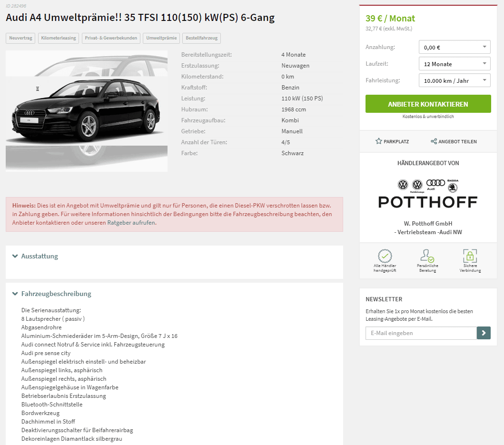Image resolution: width=504 pixels, height=445 pixels.
Task: Click the Hubraum value 1968 ccm
Action: pyautogui.click(x=294, y=109)
